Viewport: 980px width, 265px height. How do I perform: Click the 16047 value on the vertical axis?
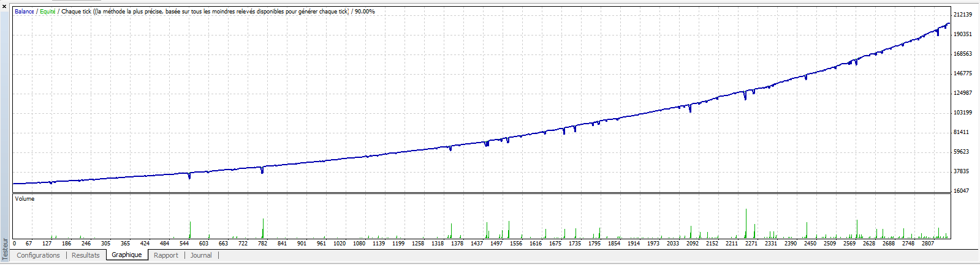(x=961, y=191)
